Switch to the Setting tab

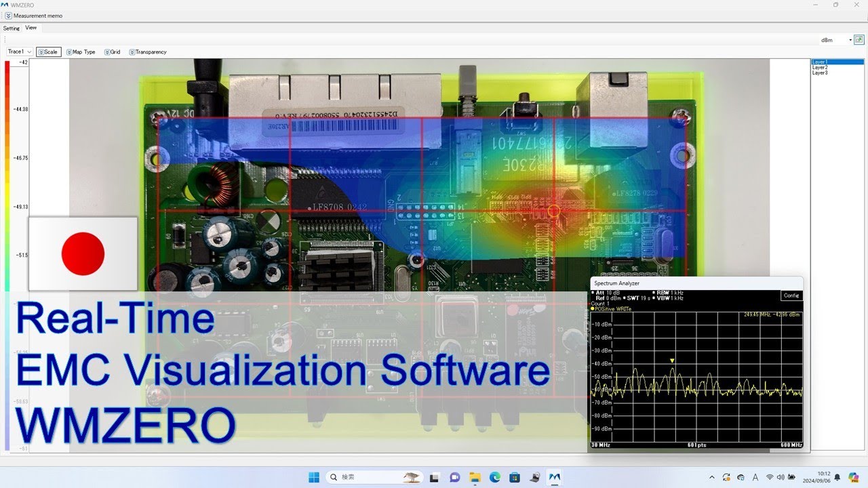[x=12, y=28]
